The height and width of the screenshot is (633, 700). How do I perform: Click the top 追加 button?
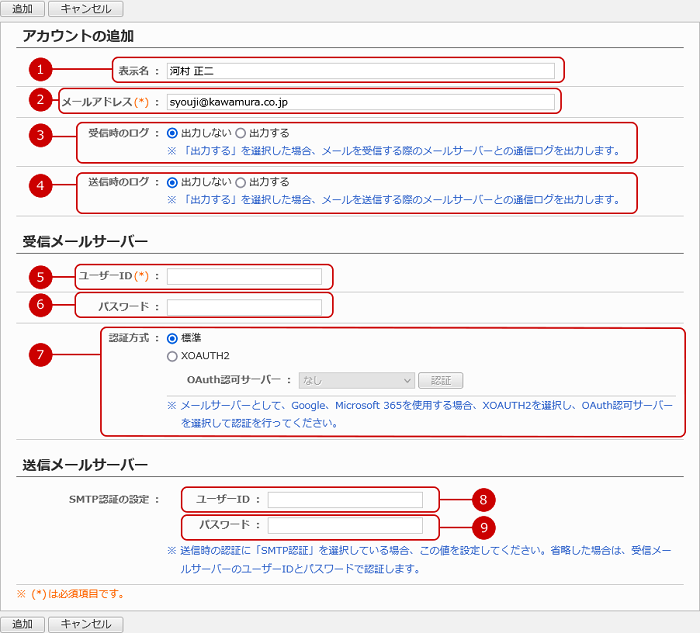point(22,9)
